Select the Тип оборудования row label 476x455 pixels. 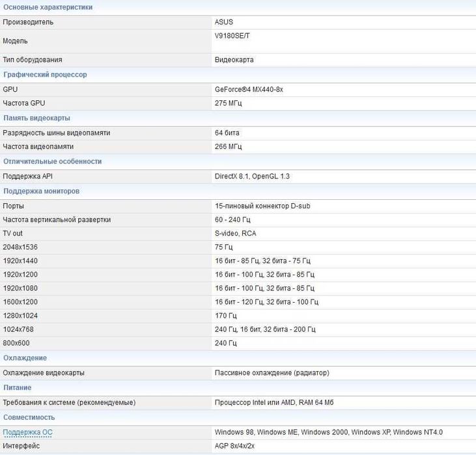pos(32,60)
